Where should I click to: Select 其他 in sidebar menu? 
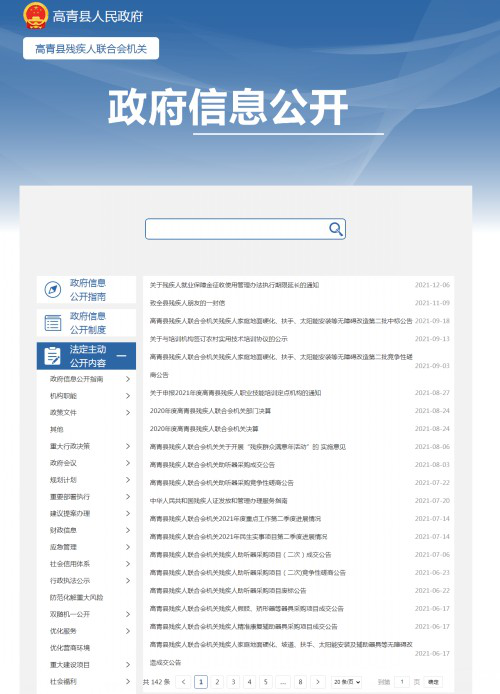[57, 429]
